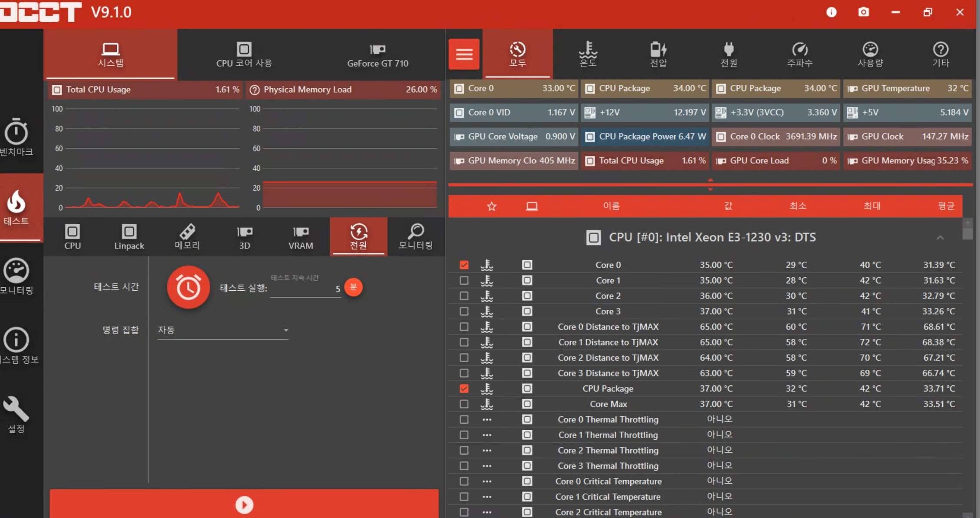Viewport: 980px width, 518px height.
Task: Check the Core 1 checkbox
Action: pos(464,280)
